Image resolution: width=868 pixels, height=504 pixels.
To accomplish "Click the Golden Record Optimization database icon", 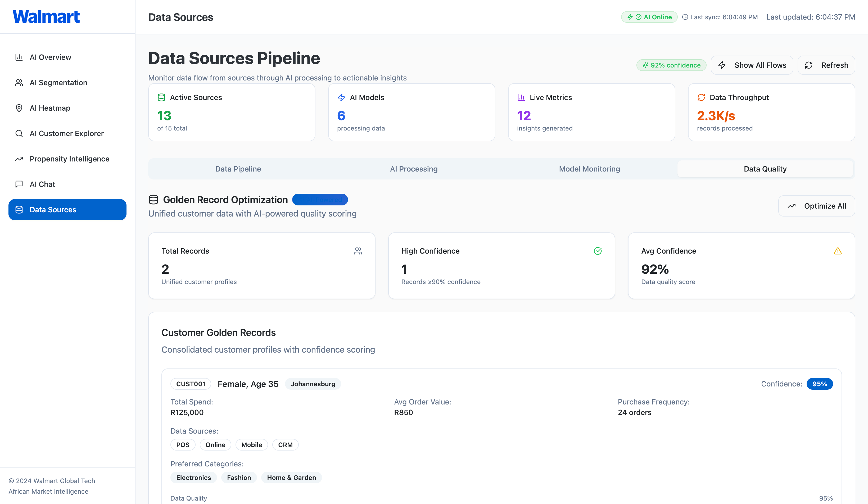I will point(153,200).
